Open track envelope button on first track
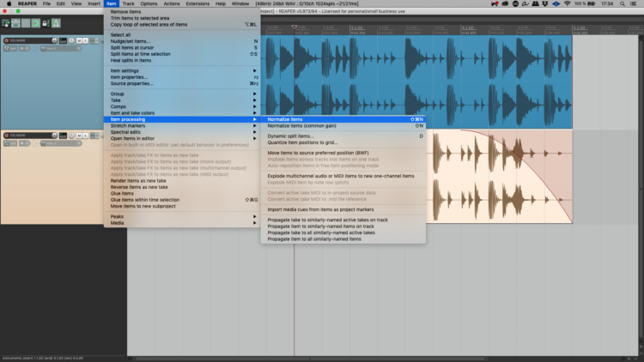This screenshot has width=644, height=362. point(9,48)
